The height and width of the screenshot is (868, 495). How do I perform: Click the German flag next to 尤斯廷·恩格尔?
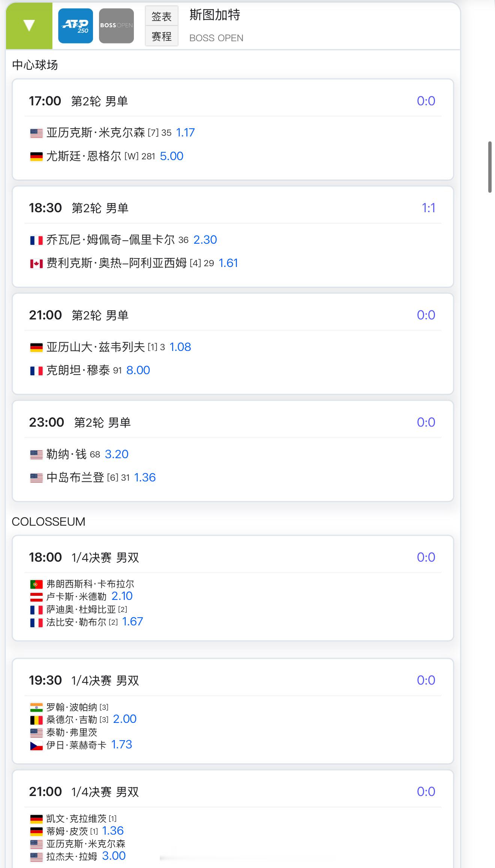36,156
